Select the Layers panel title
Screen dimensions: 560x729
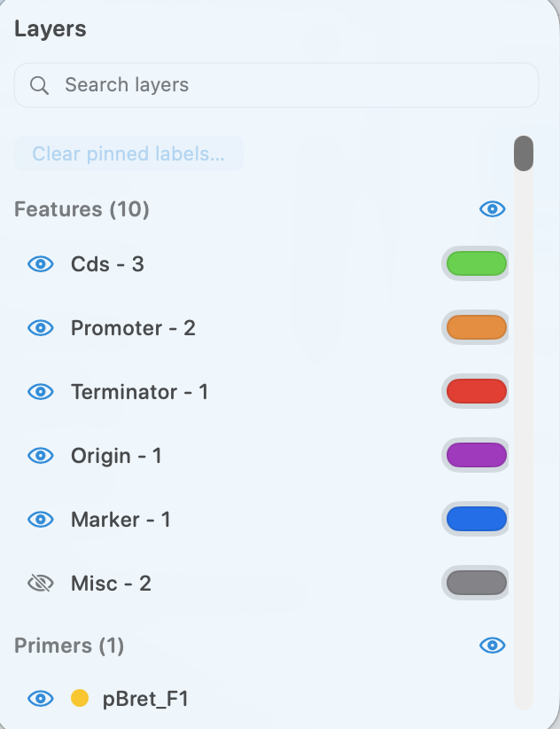coord(50,28)
